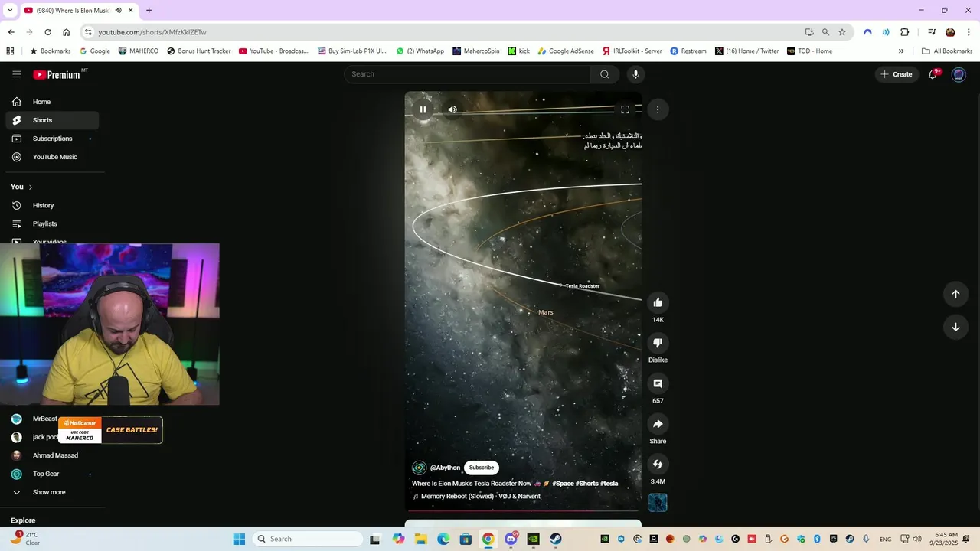Start voice search with the microphone icon
980x551 pixels.
point(635,74)
